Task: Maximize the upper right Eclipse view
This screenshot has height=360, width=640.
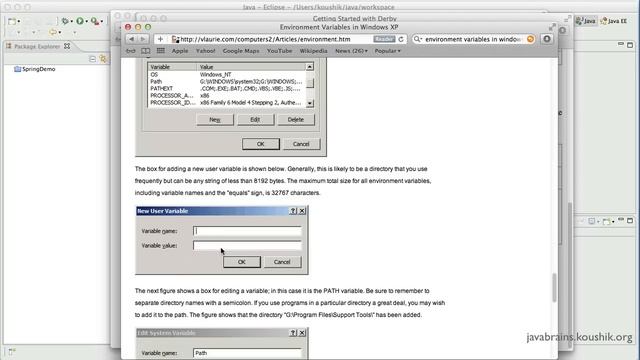Action: click(x=630, y=44)
